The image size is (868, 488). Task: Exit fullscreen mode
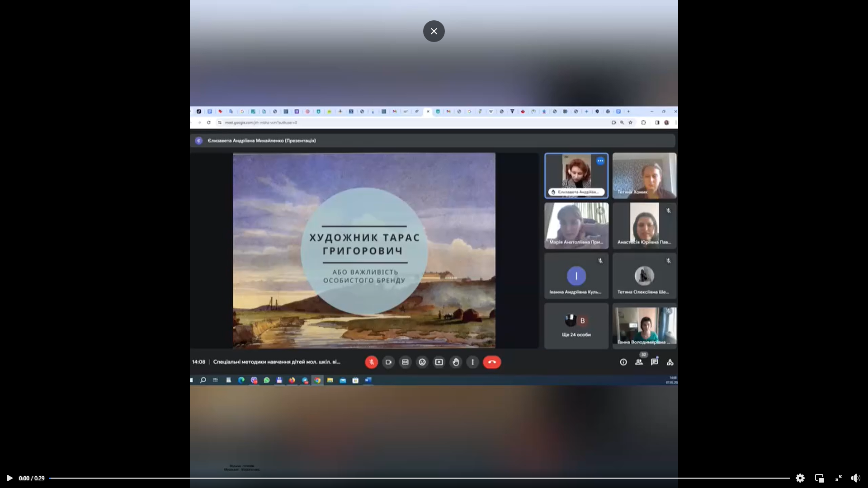[838, 478]
